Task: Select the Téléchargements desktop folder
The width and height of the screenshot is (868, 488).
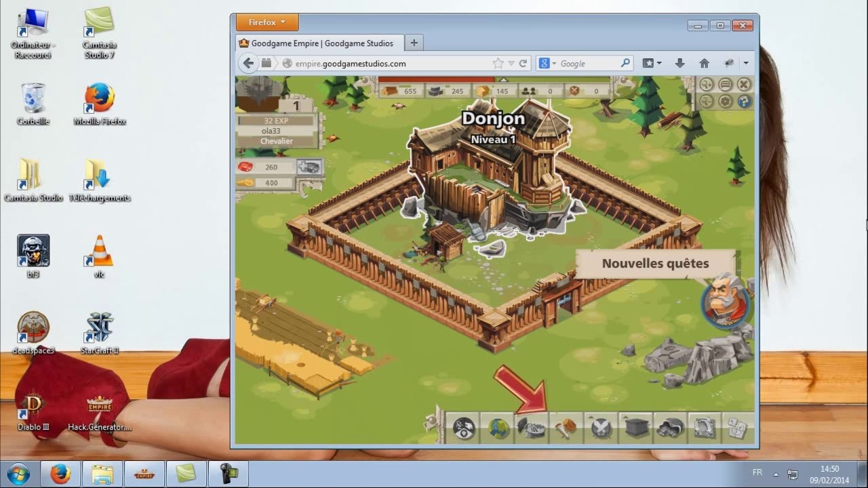Action: point(100,180)
